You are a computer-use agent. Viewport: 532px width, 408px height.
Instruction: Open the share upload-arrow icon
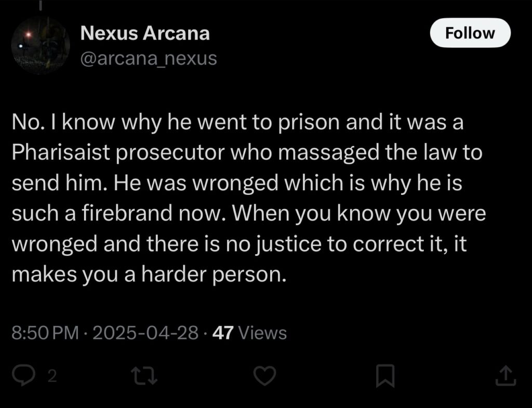tap(506, 375)
